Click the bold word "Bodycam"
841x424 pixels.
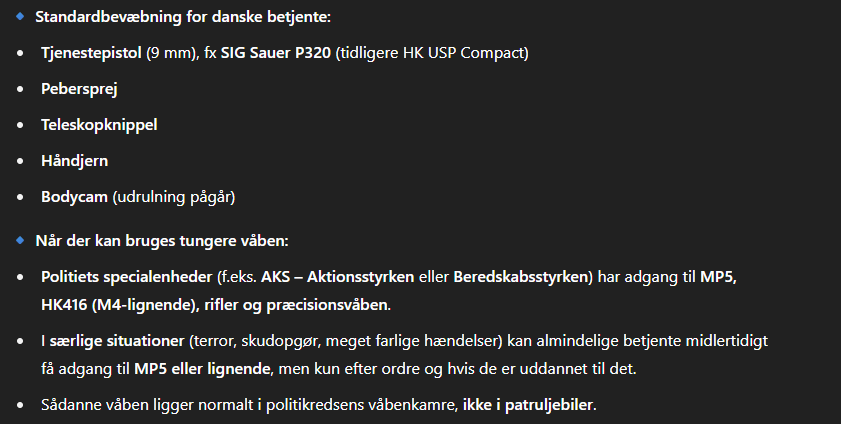(74, 196)
